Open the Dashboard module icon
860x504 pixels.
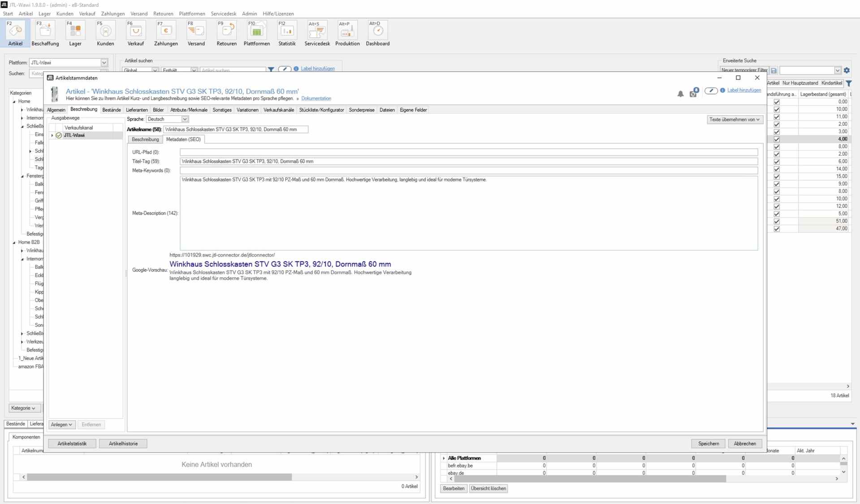click(378, 33)
